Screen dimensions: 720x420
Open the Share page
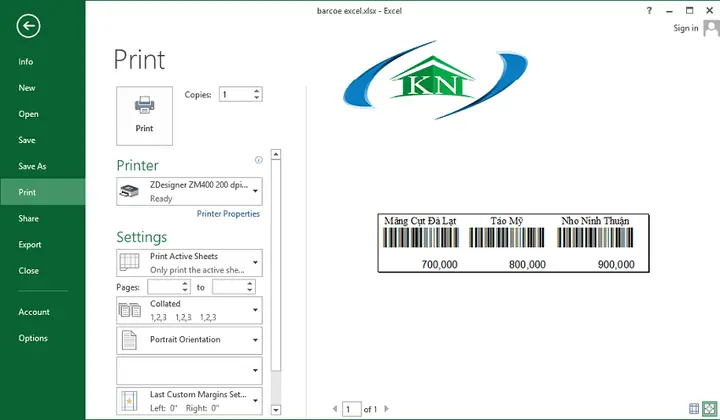pyautogui.click(x=28, y=218)
